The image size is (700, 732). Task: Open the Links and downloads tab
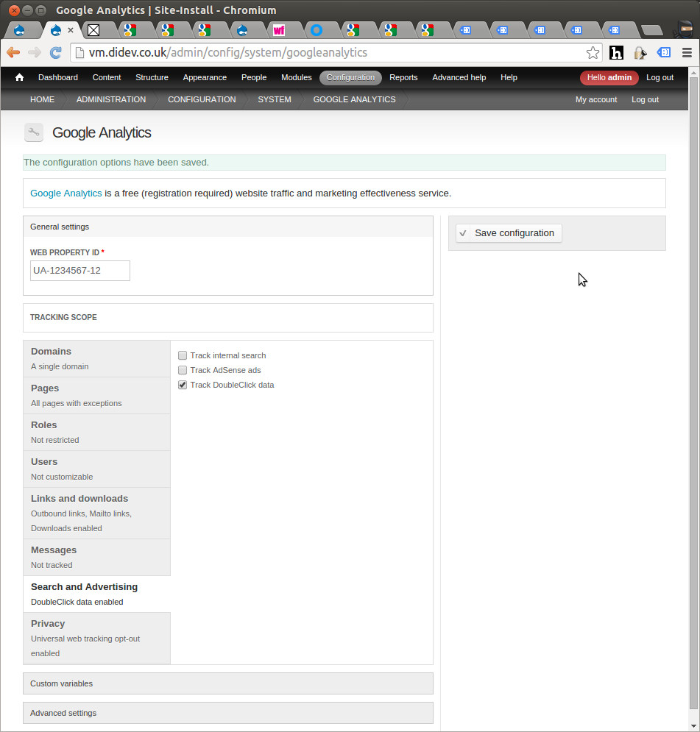(x=96, y=514)
